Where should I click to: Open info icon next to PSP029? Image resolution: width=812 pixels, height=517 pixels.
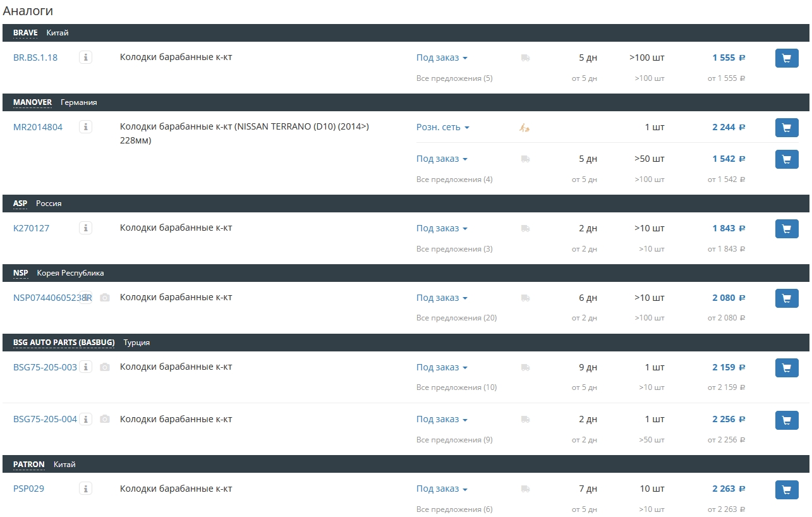tap(86, 489)
